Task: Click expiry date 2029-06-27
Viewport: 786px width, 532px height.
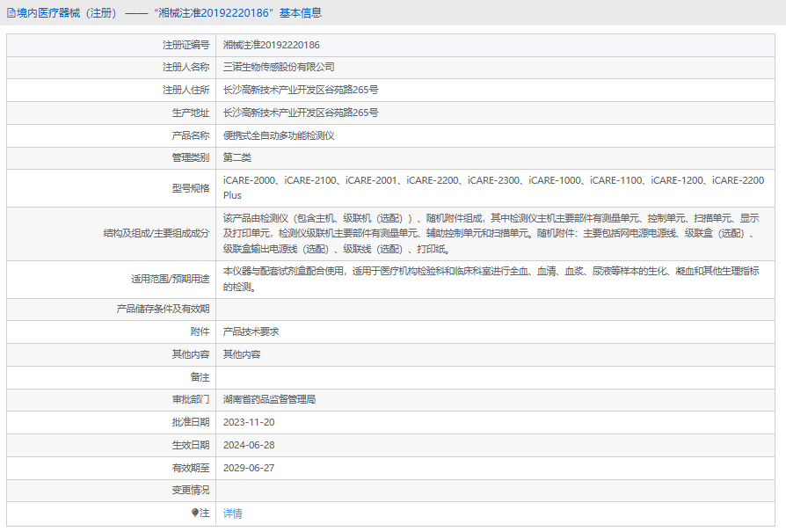Action: click(249, 468)
